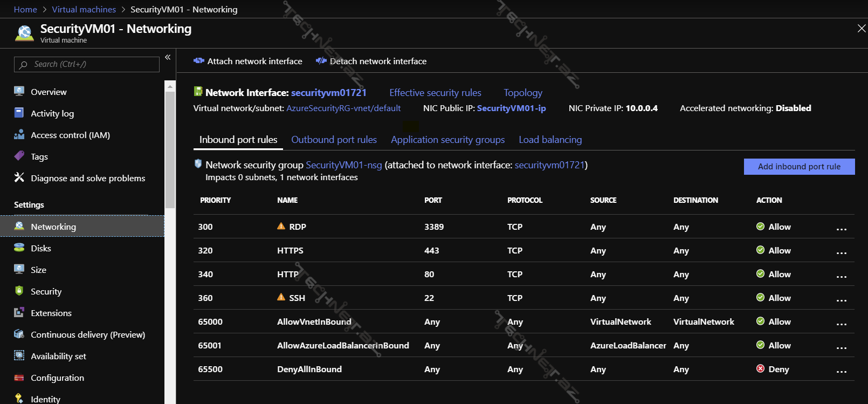The height and width of the screenshot is (404, 868).
Task: Open the Disks settings icon
Action: tap(19, 248)
